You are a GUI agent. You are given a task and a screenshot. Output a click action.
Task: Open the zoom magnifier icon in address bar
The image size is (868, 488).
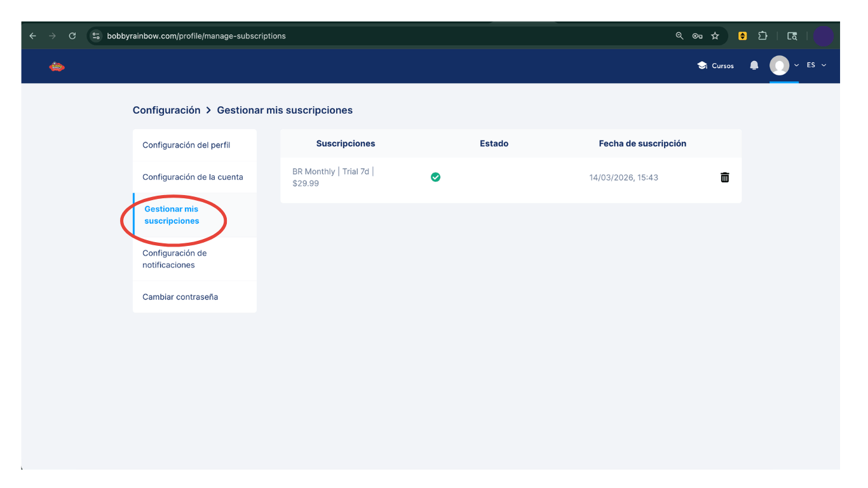click(679, 36)
